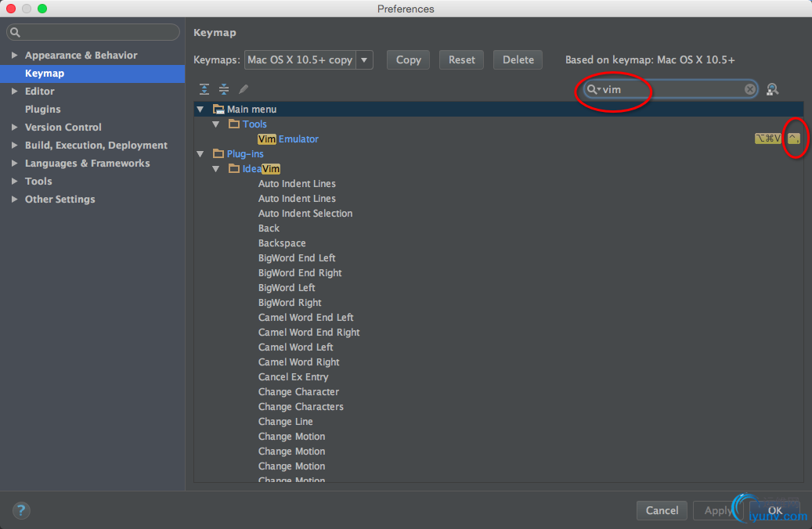Select the BigWord End Left action
Viewport: 812px width, 529px height.
click(297, 257)
